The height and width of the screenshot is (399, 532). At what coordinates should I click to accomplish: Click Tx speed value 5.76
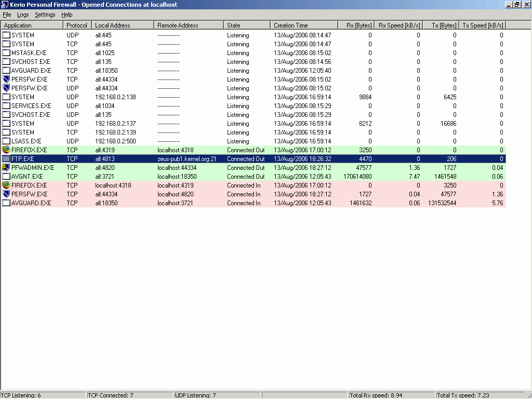(x=497, y=203)
